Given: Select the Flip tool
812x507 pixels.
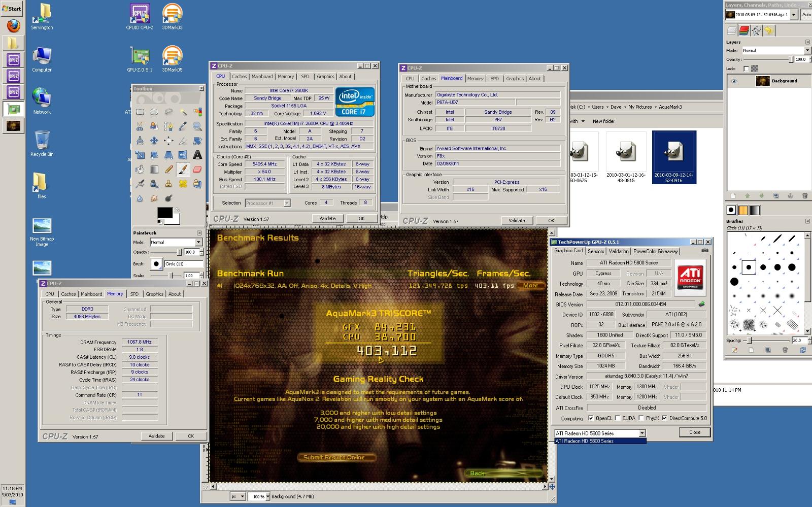Looking at the screenshot, I should click(183, 155).
